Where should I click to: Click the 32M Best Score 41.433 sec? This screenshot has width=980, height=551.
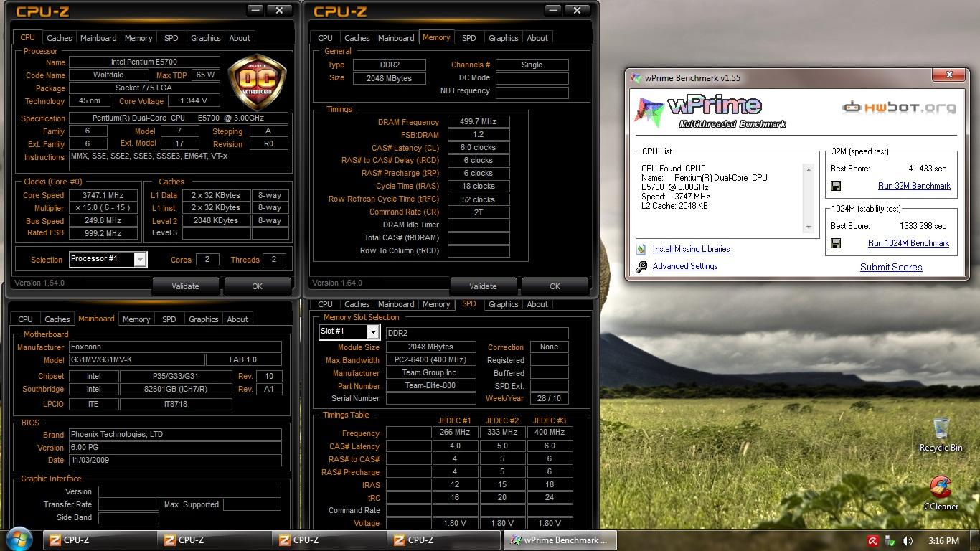pyautogui.click(x=927, y=169)
